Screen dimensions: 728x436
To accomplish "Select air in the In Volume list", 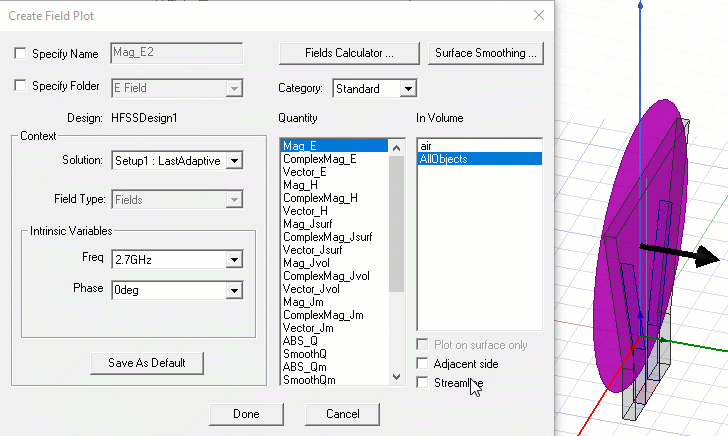I will [x=427, y=146].
